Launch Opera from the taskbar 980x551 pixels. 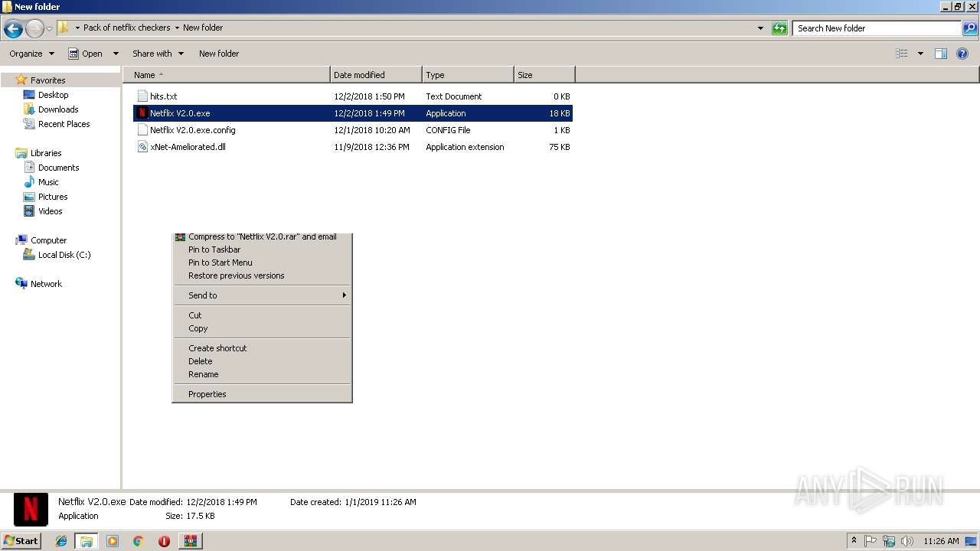click(164, 541)
